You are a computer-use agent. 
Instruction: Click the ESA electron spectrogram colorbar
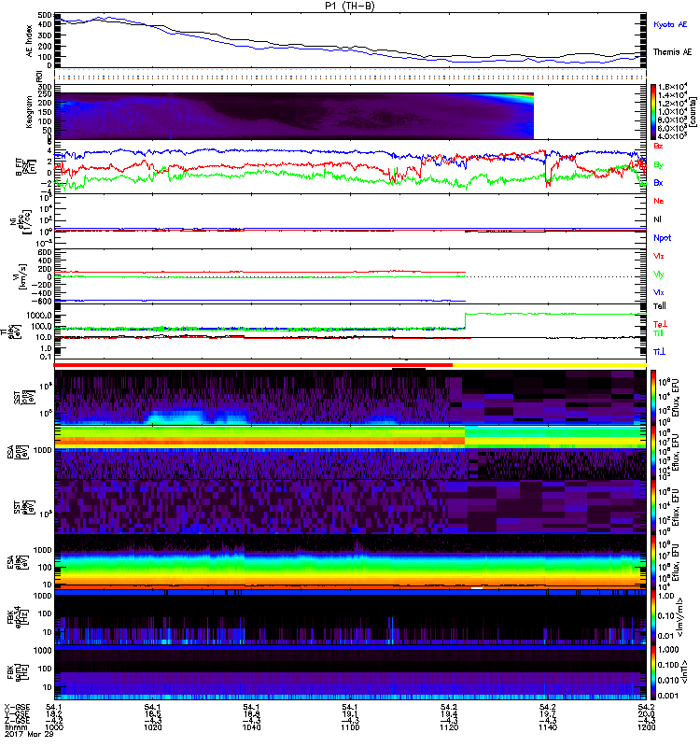click(x=652, y=562)
